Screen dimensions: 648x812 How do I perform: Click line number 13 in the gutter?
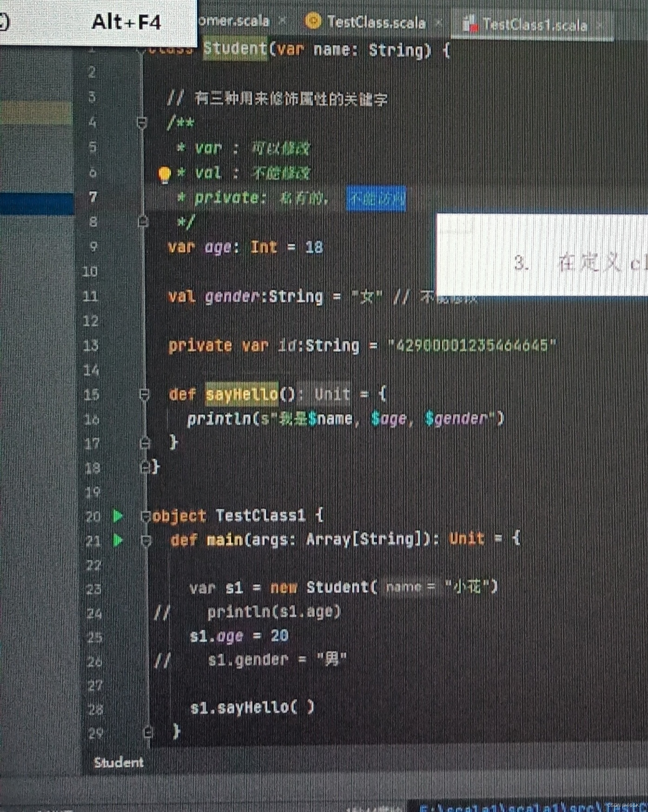click(x=91, y=346)
